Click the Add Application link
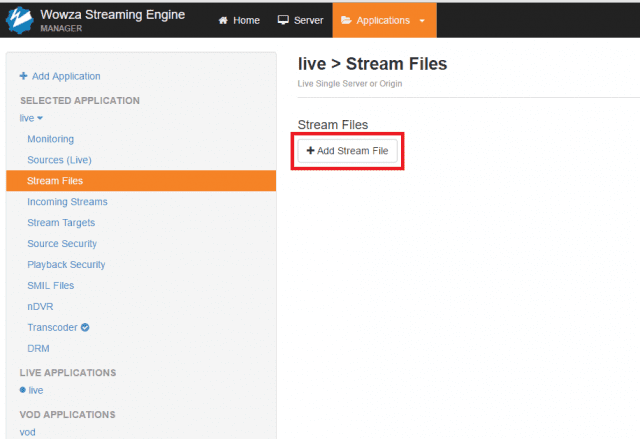Viewport: 640px width, 439px height. tap(60, 76)
